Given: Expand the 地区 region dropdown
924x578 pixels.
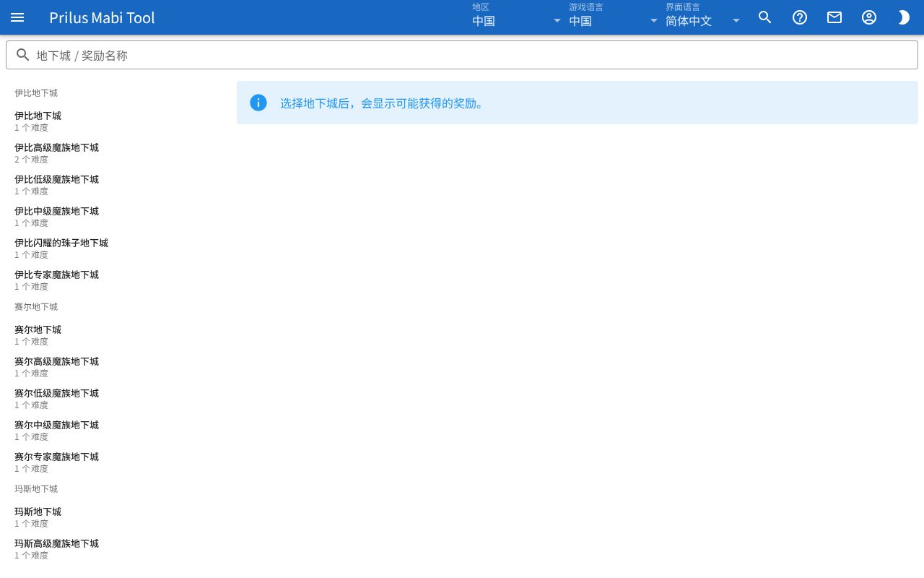Looking at the screenshot, I should 517,17.
